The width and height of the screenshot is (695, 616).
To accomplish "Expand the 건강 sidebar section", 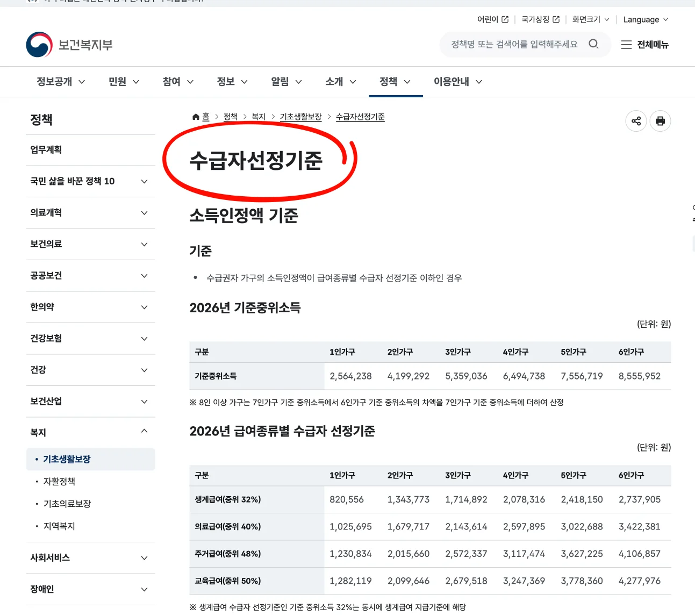I will coord(90,370).
